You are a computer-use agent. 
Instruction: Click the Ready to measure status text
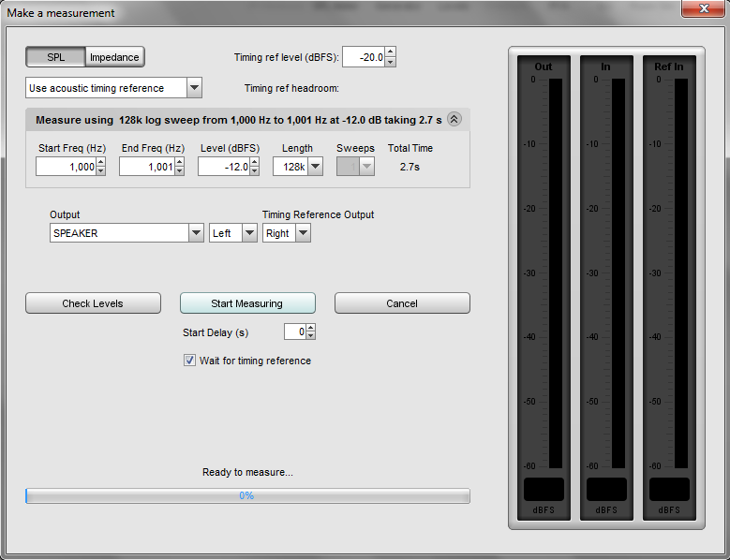247,472
